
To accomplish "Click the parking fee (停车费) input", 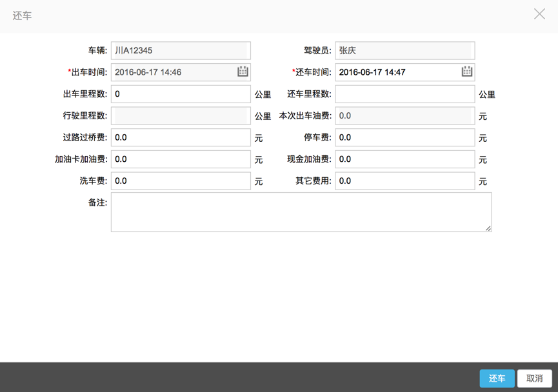I will (404, 137).
